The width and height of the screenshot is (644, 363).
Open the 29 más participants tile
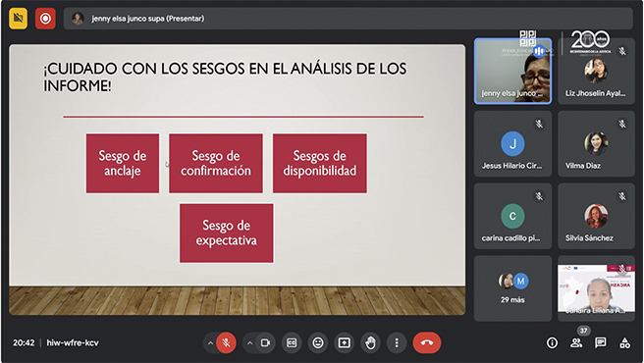pos(512,288)
